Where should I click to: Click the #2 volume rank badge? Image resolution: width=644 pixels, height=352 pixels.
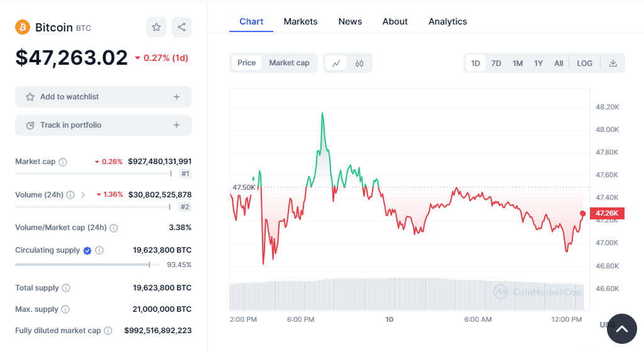185,207
